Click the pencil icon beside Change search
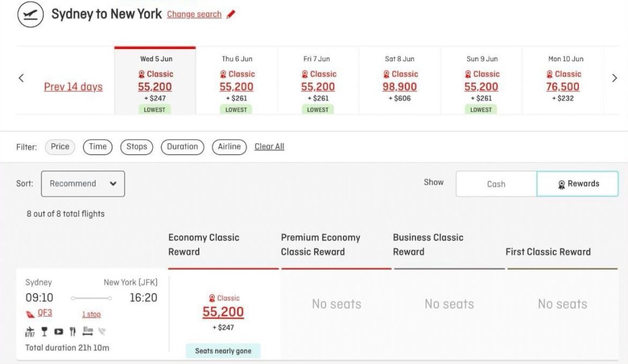This screenshot has width=628, height=364. pos(231,14)
